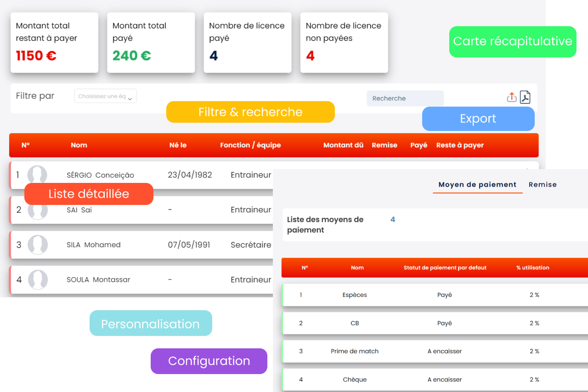Click the '240 €' paid amount
The height and width of the screenshot is (392, 588).
[132, 56]
